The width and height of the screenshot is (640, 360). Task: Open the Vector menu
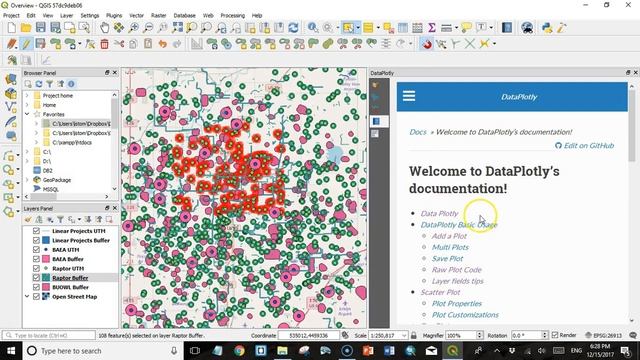(136, 16)
